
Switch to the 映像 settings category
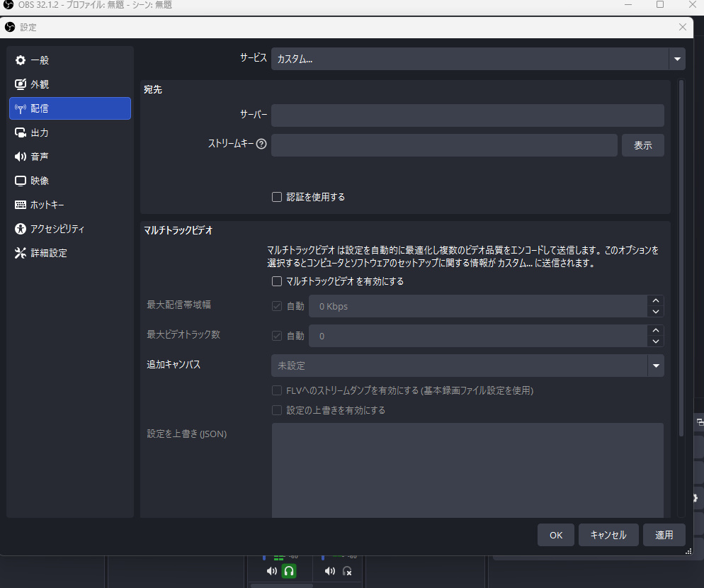coord(70,181)
